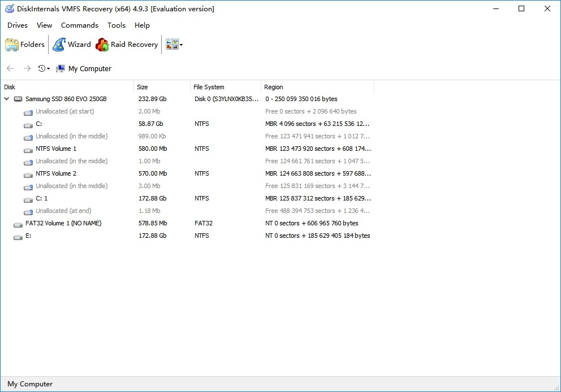Open the Folders toolbar icon

point(11,45)
